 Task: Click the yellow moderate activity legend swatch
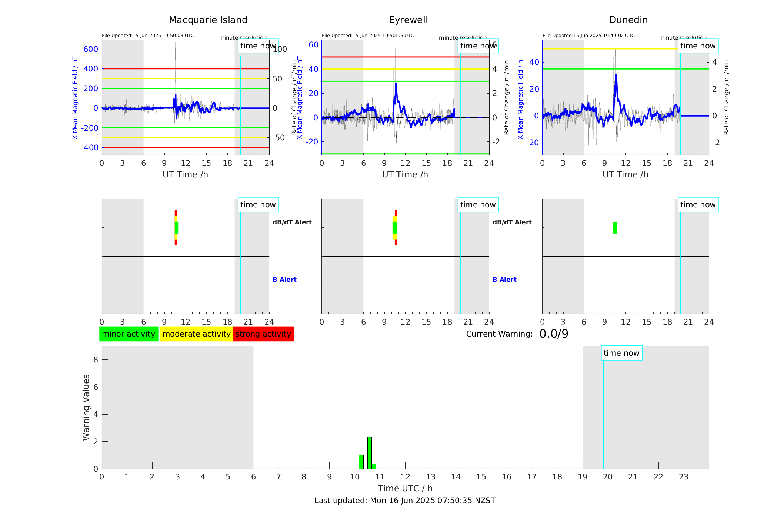(x=196, y=334)
